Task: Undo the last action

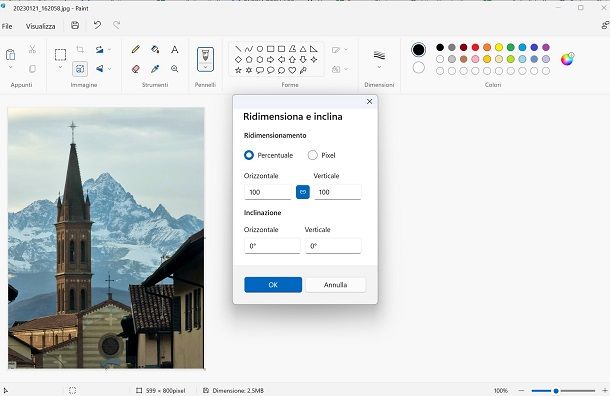Action: tap(97, 25)
